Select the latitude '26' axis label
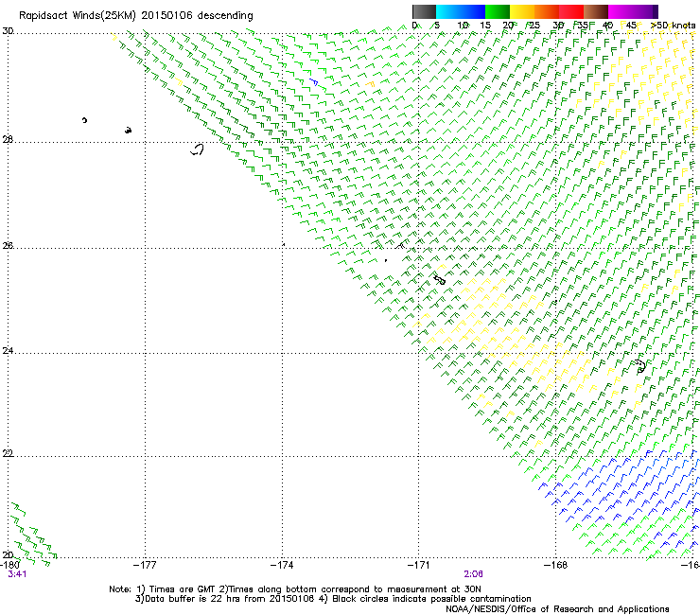 [x=8, y=245]
